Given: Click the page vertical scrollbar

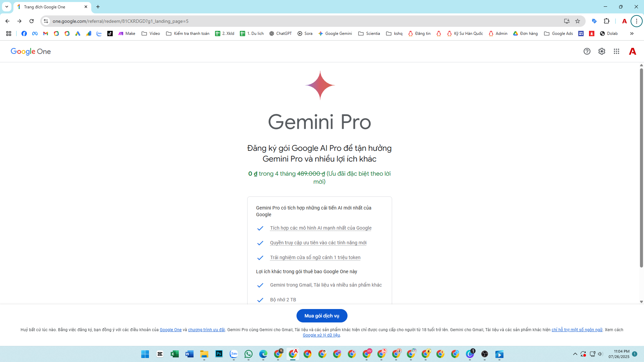Looking at the screenshot, I should point(641,168).
